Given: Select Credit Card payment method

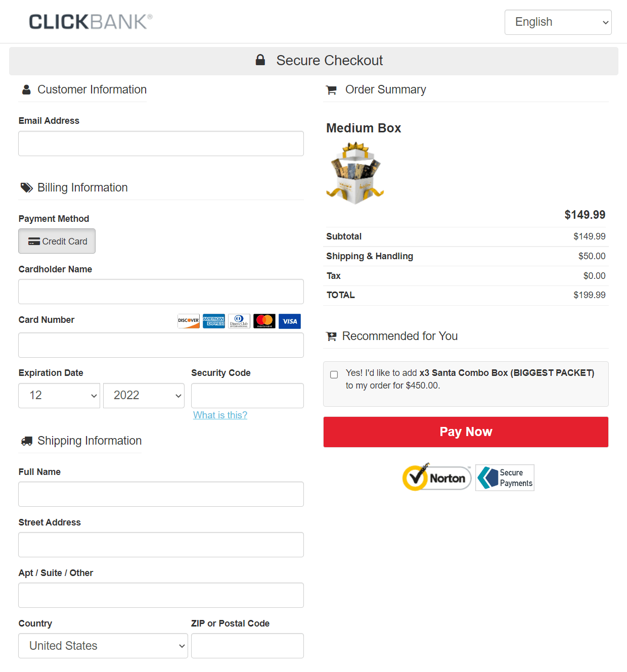Looking at the screenshot, I should tap(57, 242).
